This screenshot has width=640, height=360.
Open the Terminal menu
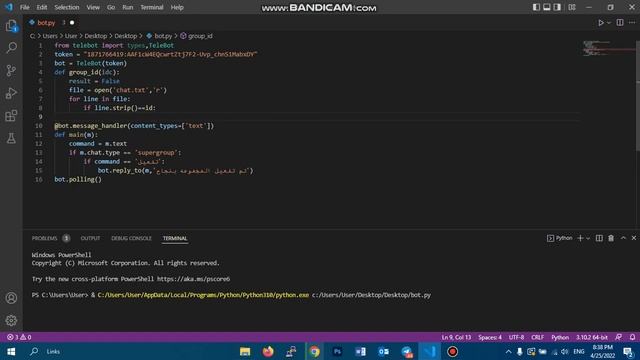click(x=152, y=7)
